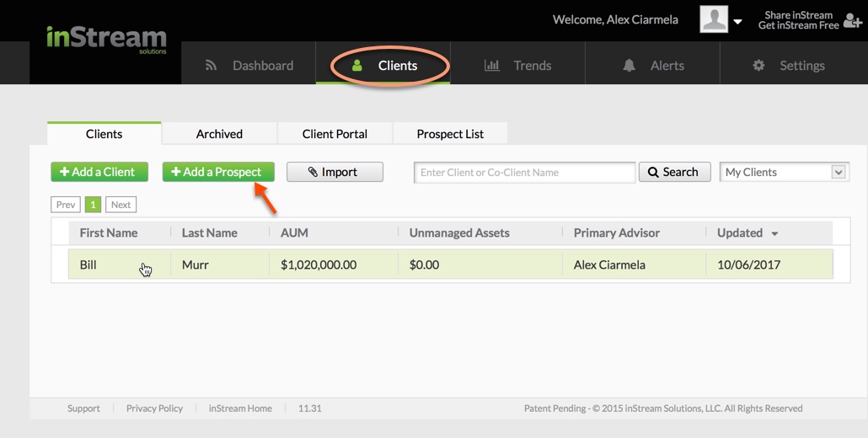Viewport: 868px width, 438px height.
Task: Click the green Clients person icon
Action: [357, 65]
